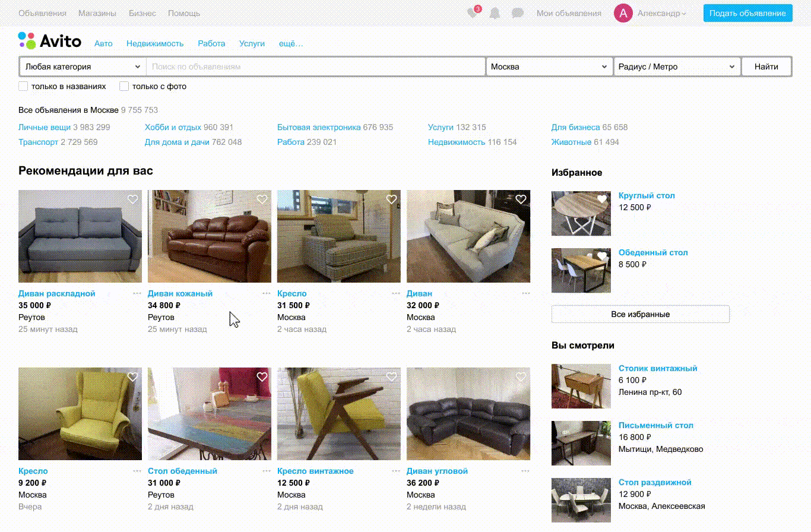
Task: Favorite the Диван раскладной photo heart
Action: tap(132, 199)
